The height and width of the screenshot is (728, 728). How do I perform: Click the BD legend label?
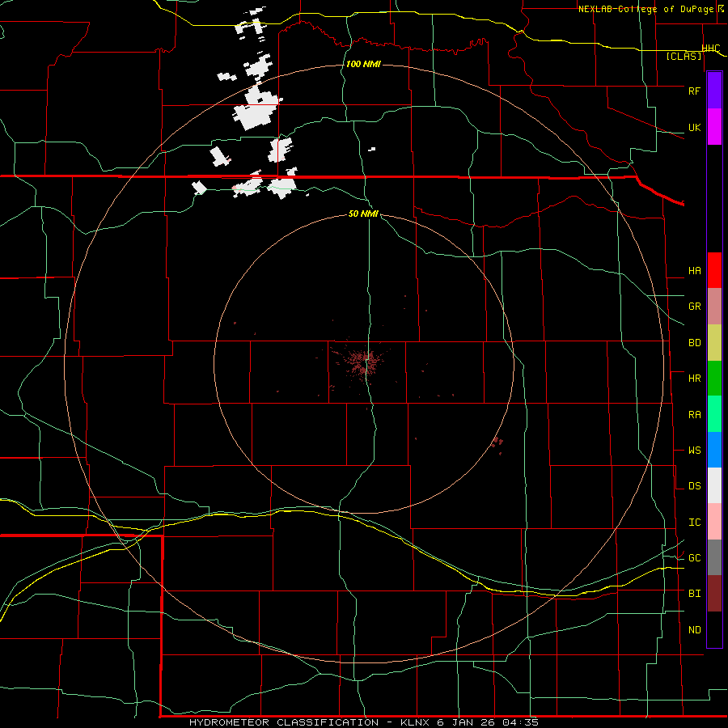694,343
